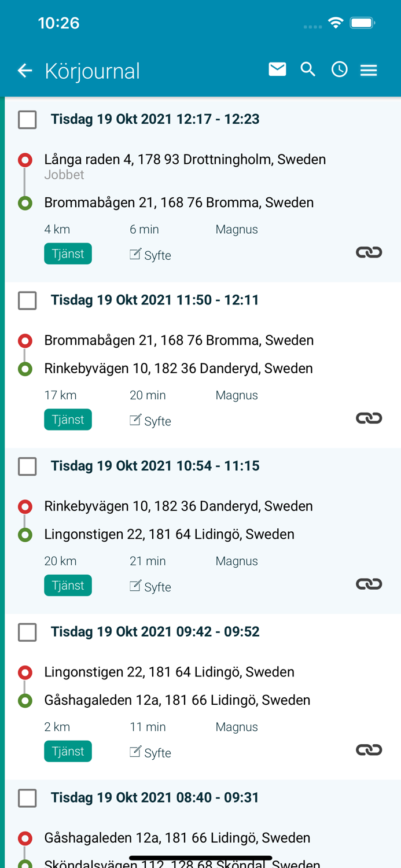Tap link icon for 11:50 - 12:11 trip
This screenshot has height=868, width=401.
tap(369, 418)
